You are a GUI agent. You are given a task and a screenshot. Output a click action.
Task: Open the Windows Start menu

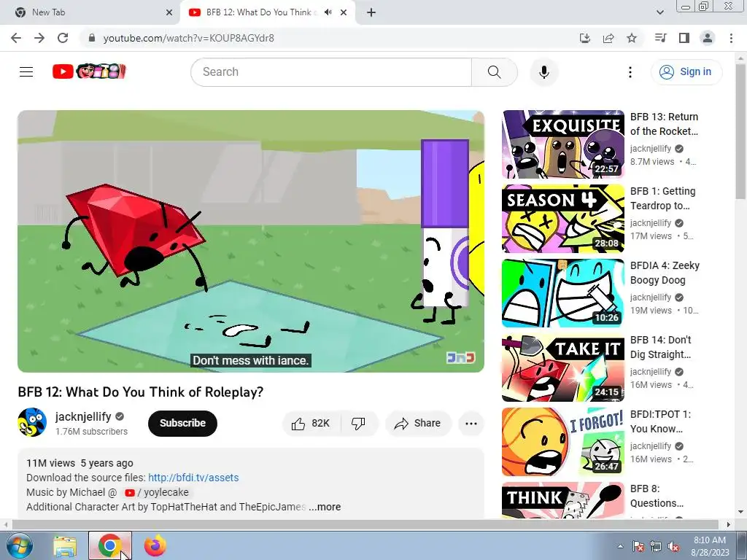tap(20, 545)
